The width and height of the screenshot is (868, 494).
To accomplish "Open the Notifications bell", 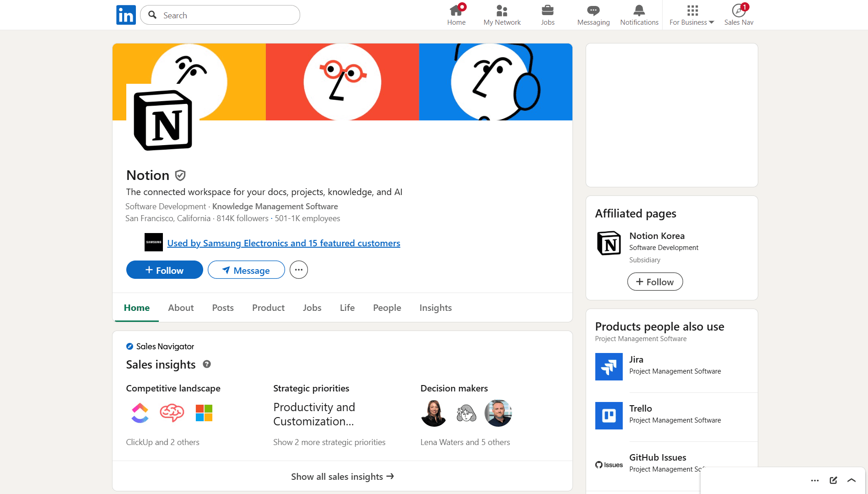I will pos(639,15).
